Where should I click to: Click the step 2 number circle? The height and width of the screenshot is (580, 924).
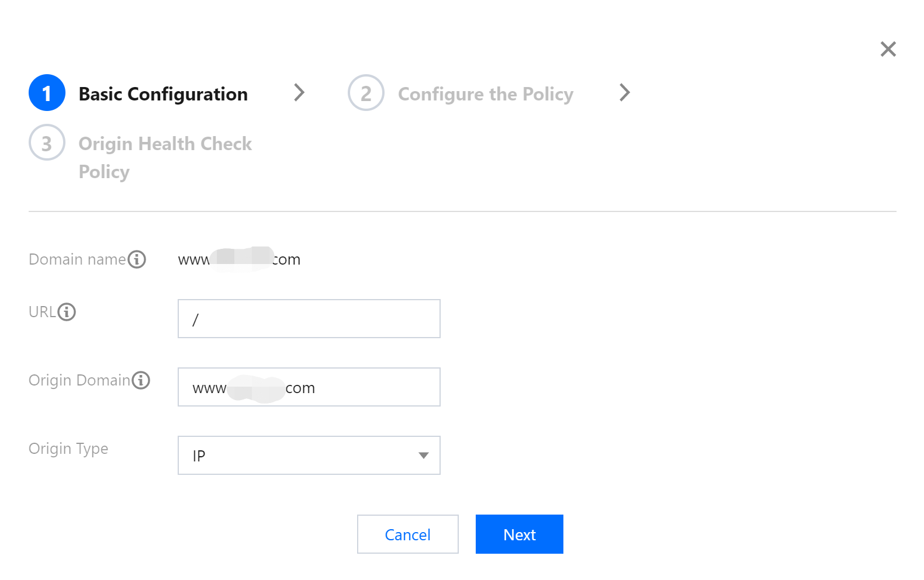pyautogui.click(x=366, y=93)
